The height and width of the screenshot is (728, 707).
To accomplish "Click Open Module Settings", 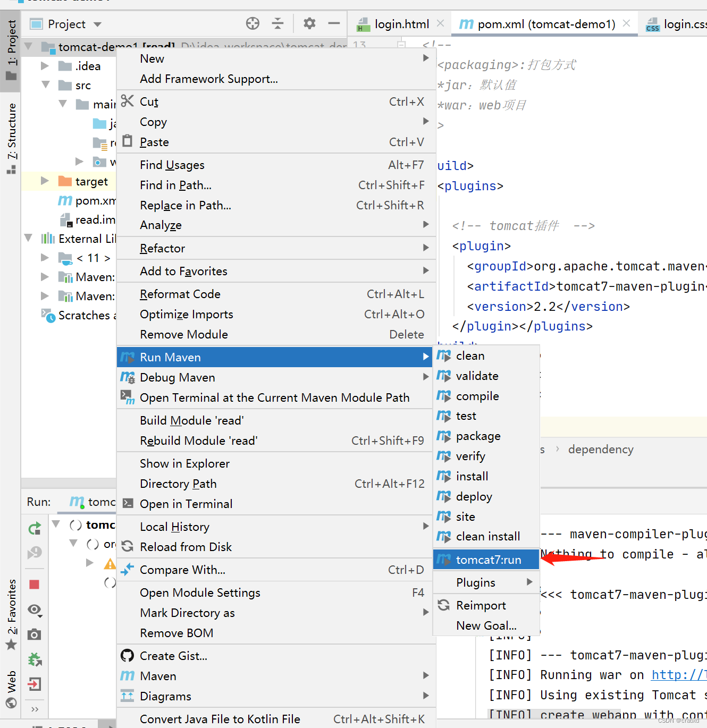I will (x=275, y=592).
